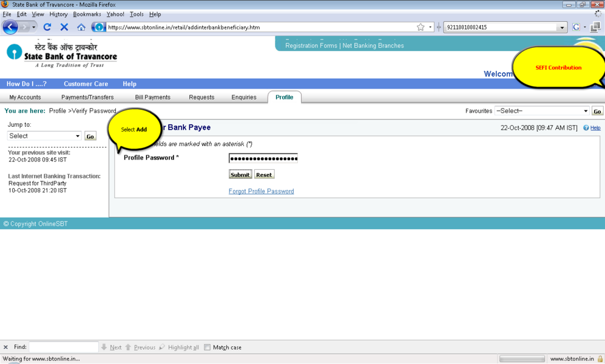Click the security padlock in status bar
This screenshot has width=605, height=364.
coord(600,359)
